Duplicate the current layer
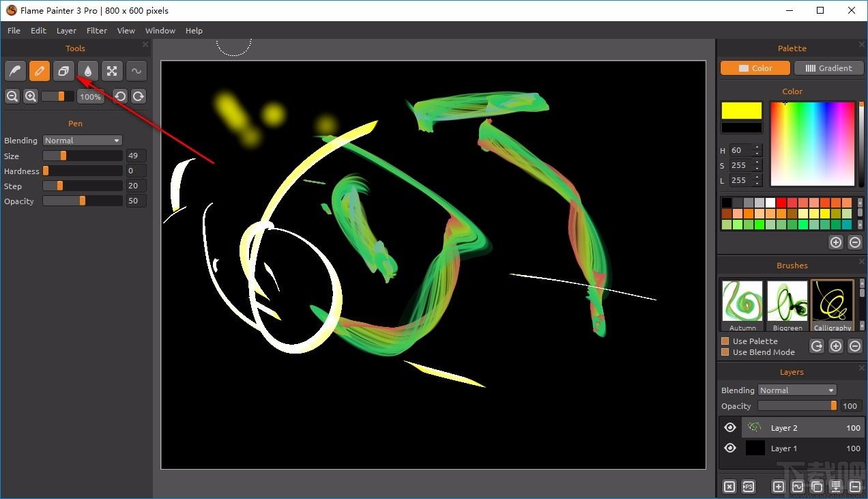Image resolution: width=868 pixels, height=499 pixels. 817,487
